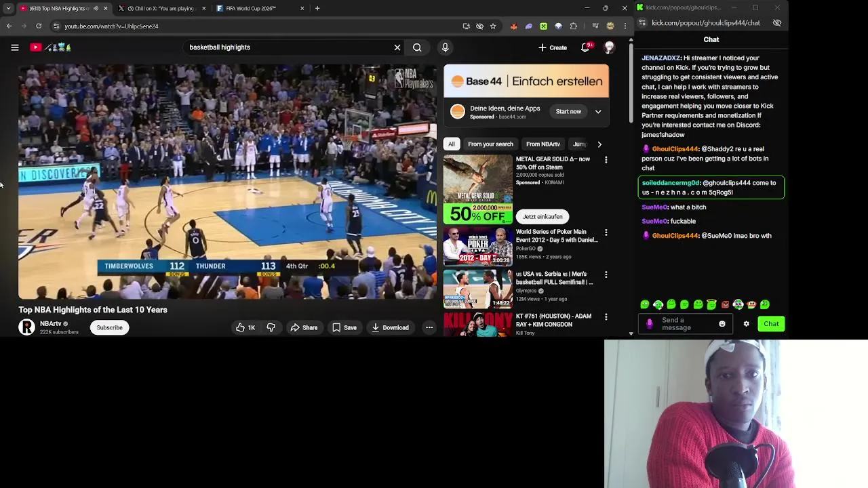Open YouTube notifications bell
Viewport: 868px width, 488px height.
pyautogui.click(x=586, y=47)
